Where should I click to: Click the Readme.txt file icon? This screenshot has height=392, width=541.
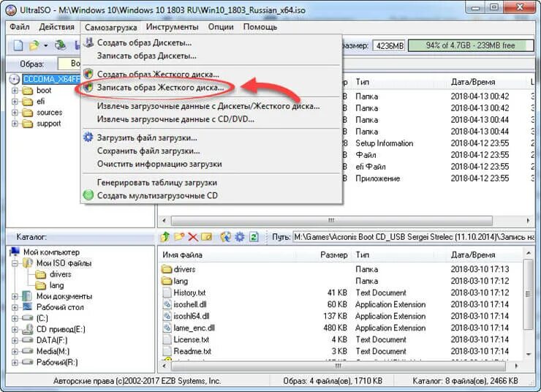tap(167, 351)
